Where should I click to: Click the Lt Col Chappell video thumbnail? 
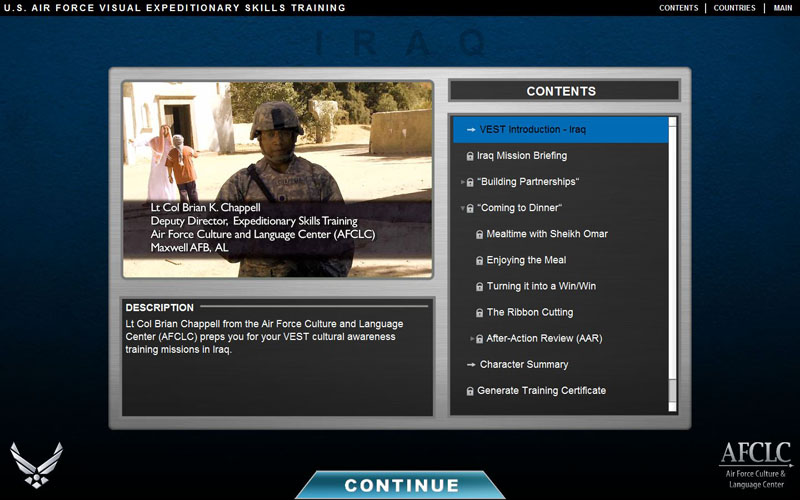point(278,180)
